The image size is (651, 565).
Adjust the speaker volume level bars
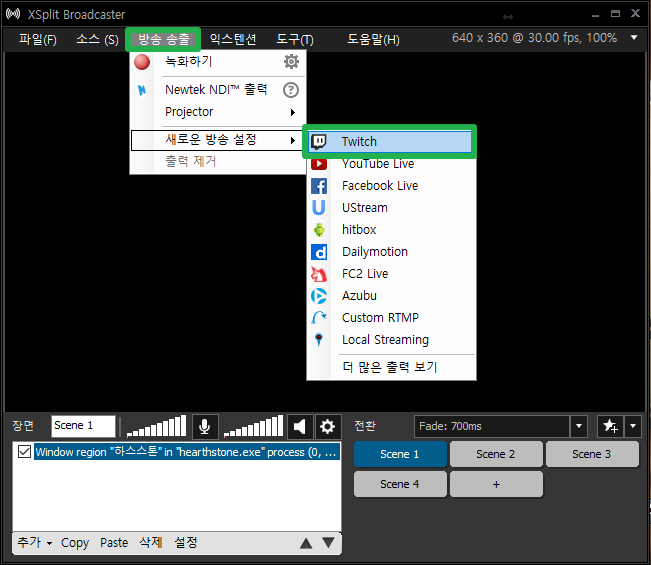254,426
